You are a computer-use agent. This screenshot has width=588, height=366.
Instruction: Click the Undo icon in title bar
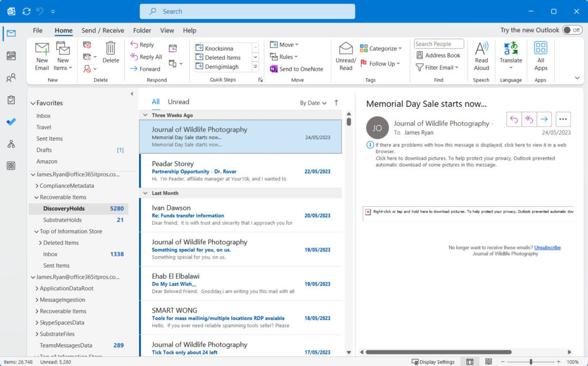[x=40, y=11]
